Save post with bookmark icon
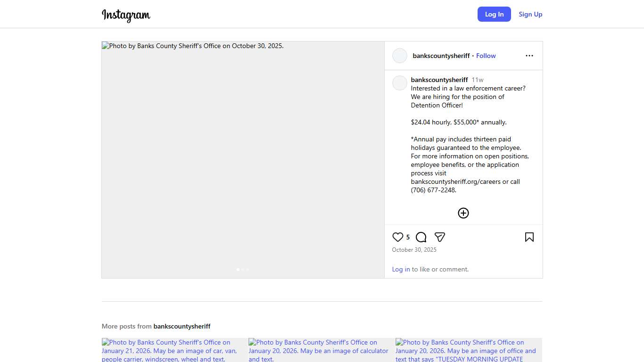The height and width of the screenshot is (362, 644). coord(529,237)
